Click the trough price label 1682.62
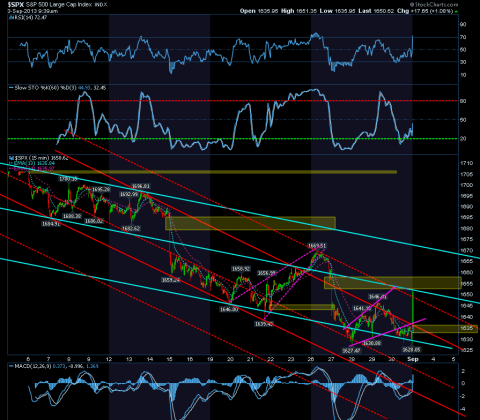Image resolution: width=480 pixels, height=420 pixels. (x=131, y=228)
